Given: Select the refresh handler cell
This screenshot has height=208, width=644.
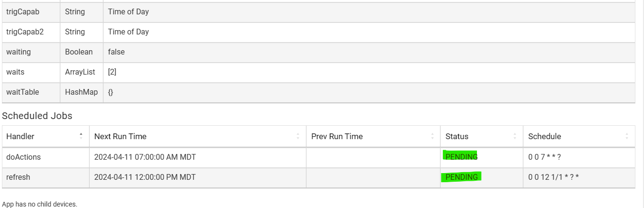Looking at the screenshot, I should [x=45, y=177].
